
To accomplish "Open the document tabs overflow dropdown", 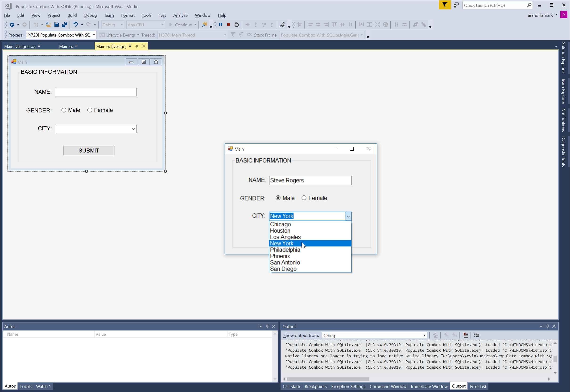I will 556,46.
